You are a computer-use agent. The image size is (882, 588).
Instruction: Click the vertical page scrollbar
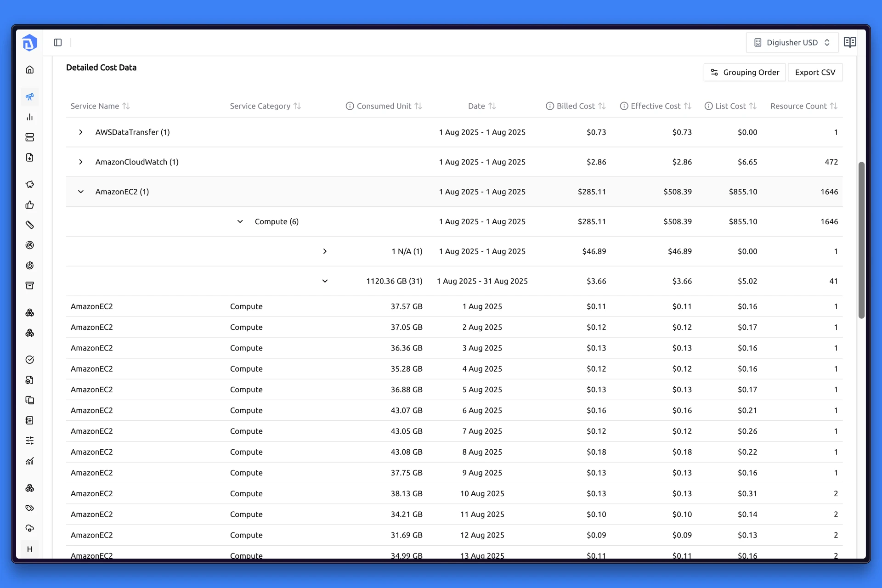click(x=861, y=239)
